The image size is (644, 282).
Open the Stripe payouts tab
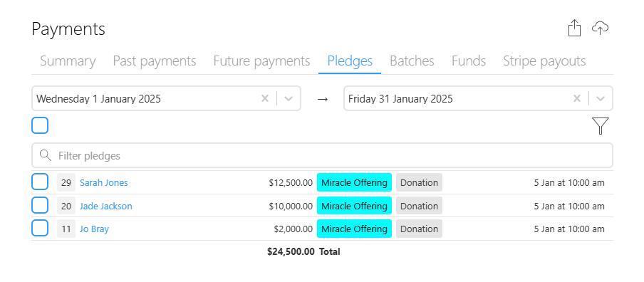point(544,61)
